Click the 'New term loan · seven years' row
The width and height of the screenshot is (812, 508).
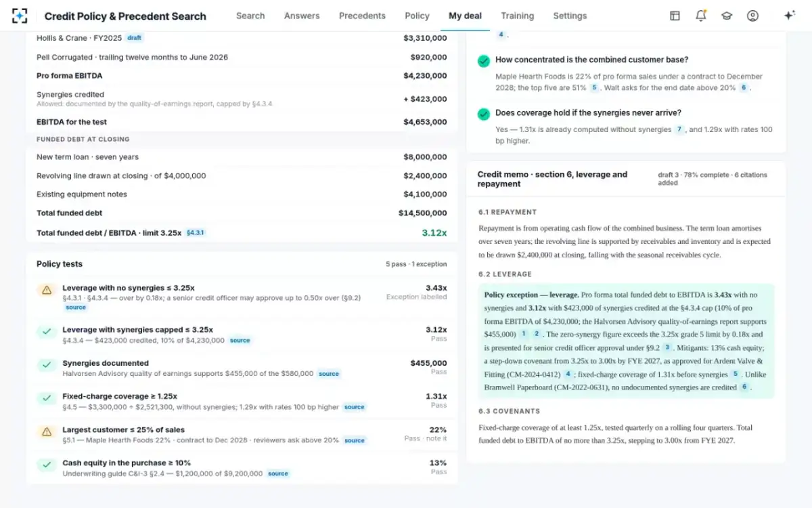242,157
